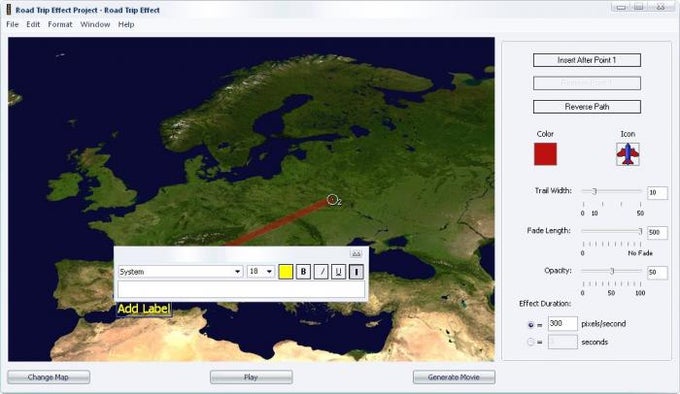Open the File menu

pos(12,24)
